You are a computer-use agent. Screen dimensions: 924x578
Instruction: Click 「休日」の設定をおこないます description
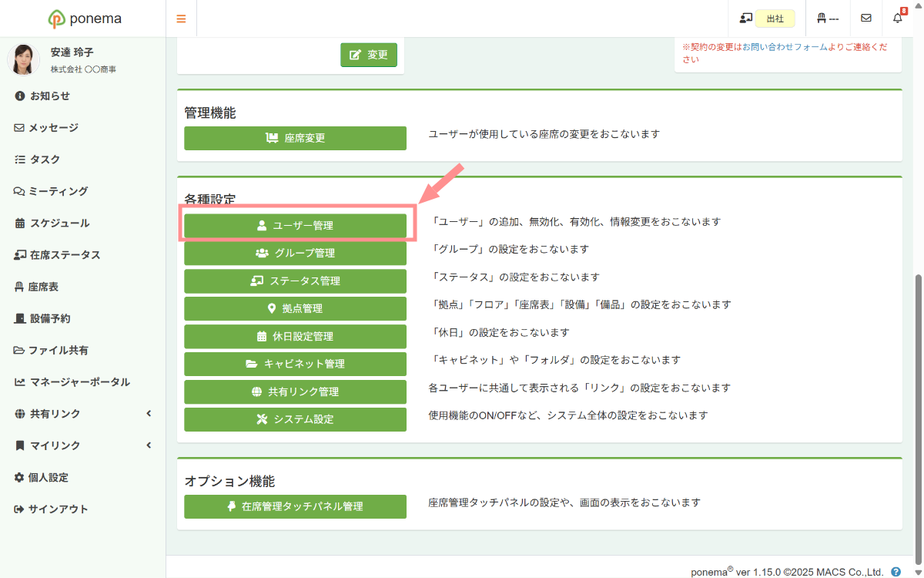tap(499, 332)
